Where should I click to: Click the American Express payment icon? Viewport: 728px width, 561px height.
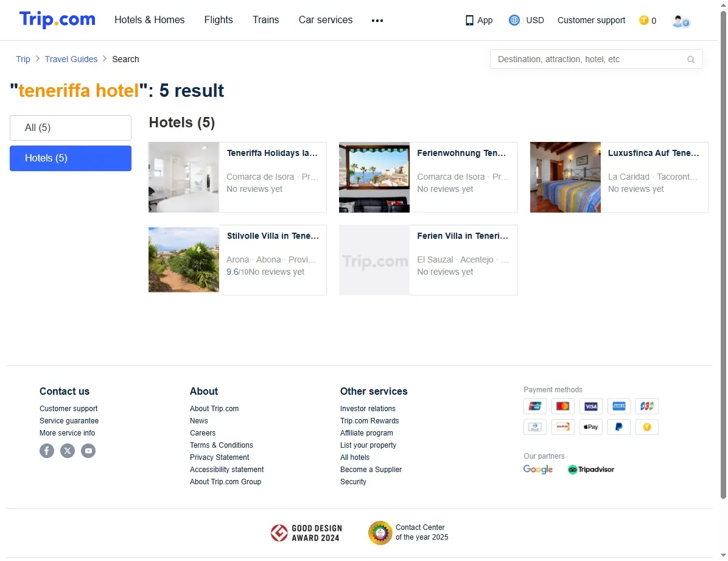coord(619,406)
